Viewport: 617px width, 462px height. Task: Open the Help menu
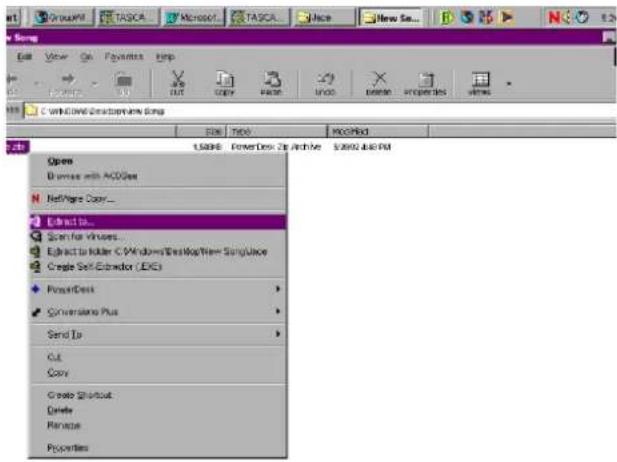click(165, 57)
